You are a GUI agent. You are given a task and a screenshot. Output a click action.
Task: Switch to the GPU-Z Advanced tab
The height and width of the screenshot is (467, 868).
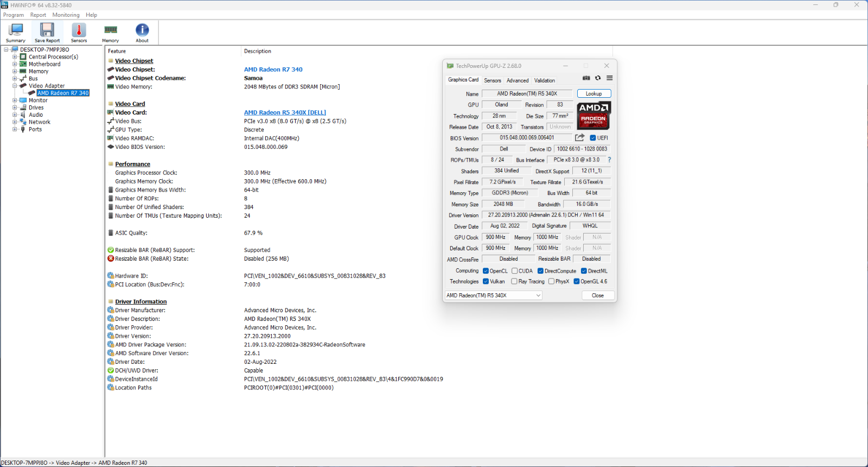point(518,80)
